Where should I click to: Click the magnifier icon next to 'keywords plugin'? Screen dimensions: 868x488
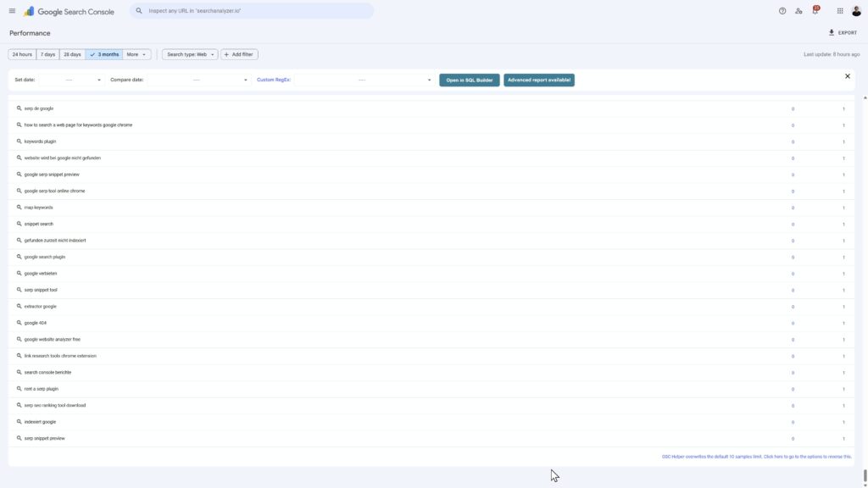click(x=19, y=140)
